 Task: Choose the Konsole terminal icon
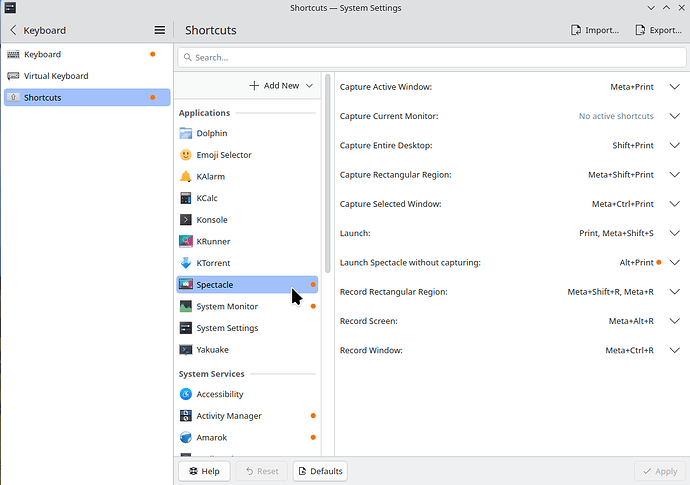coord(186,220)
